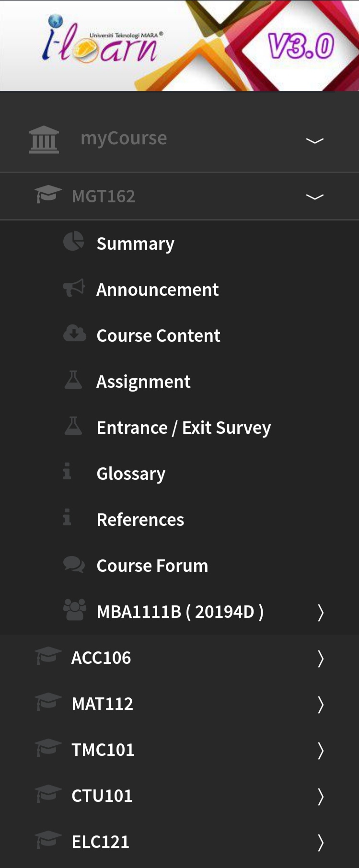Expand the MBA1111B ( 20194D ) group arrow
This screenshot has width=359, height=868.
pyautogui.click(x=321, y=612)
